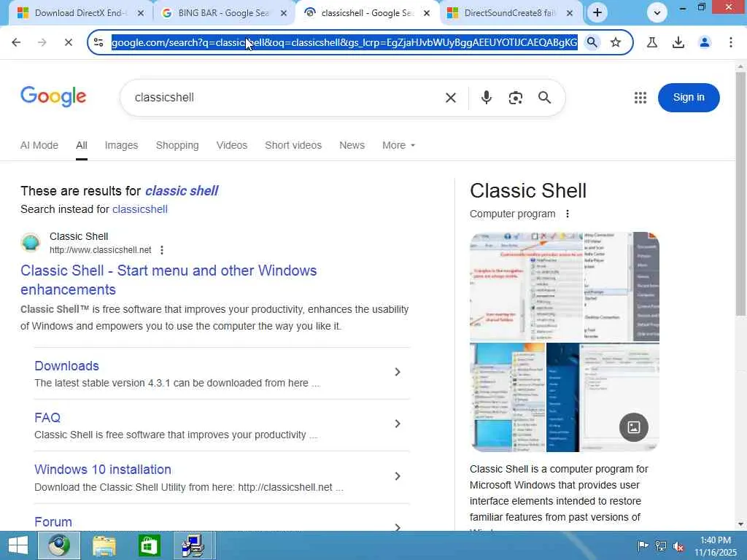Close the classicshell Google Search tab

[427, 13]
